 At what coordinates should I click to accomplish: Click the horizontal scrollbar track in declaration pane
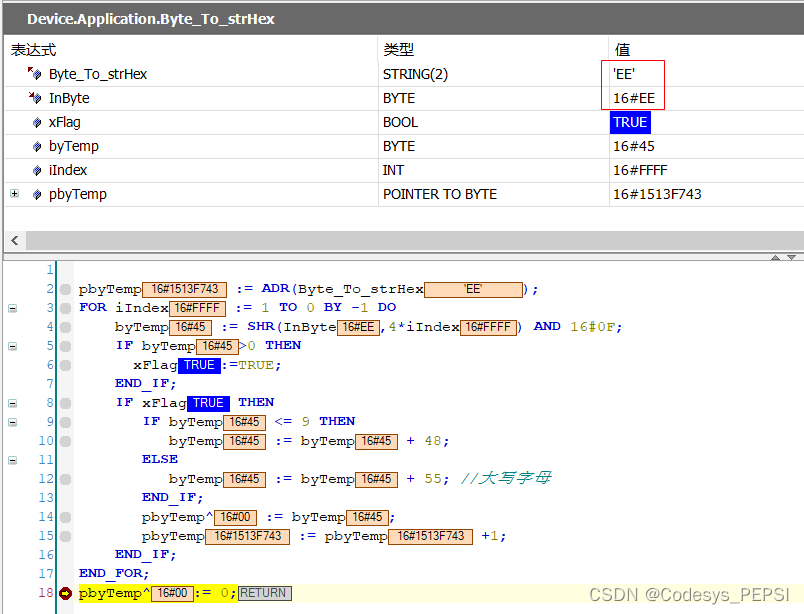point(414,240)
